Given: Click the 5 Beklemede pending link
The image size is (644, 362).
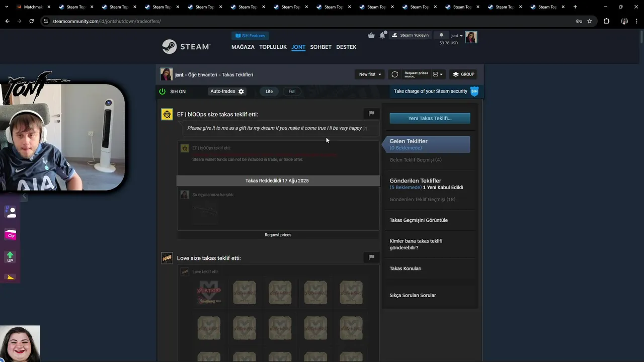Looking at the screenshot, I should [x=406, y=188].
